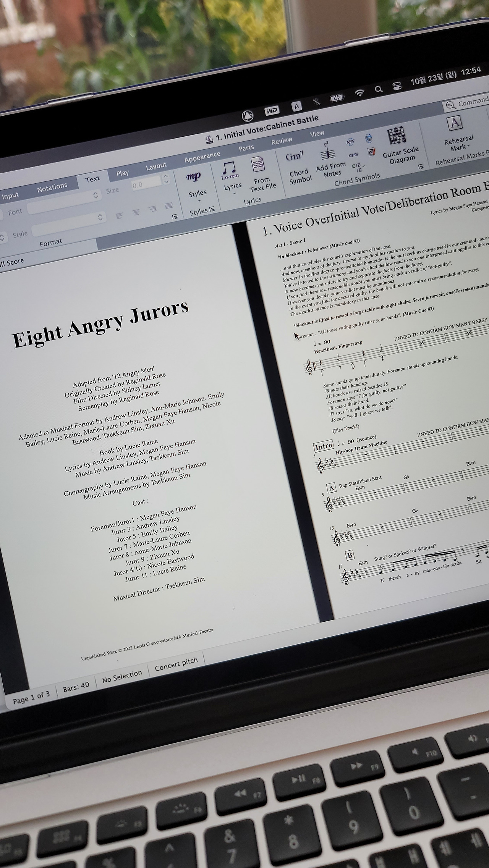Center-align the text

(x=136, y=212)
